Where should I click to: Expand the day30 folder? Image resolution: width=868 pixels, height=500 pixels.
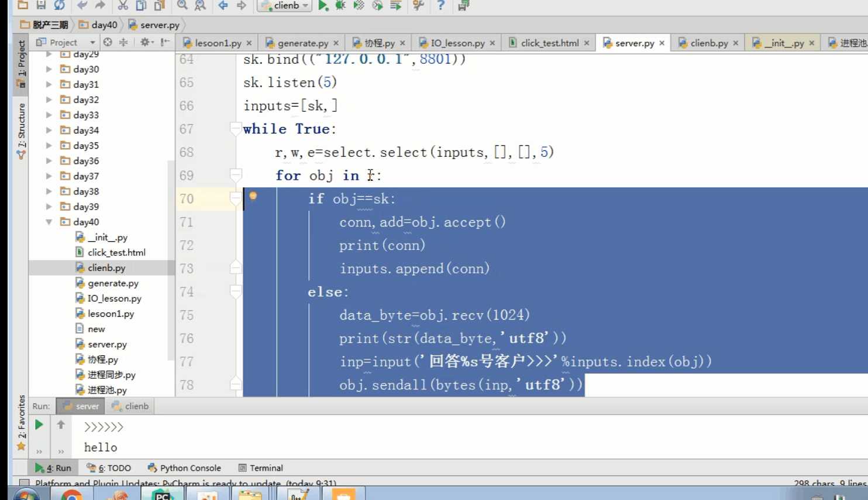pyautogui.click(x=49, y=69)
